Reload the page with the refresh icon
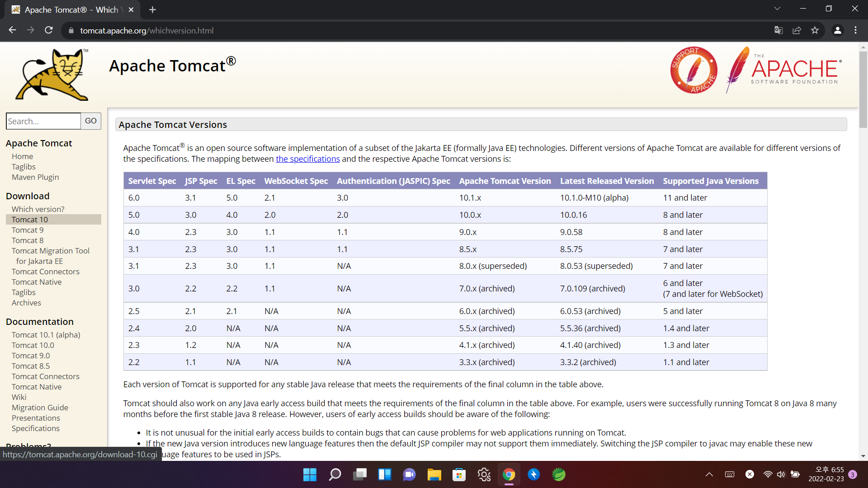The image size is (868, 488). point(49,30)
